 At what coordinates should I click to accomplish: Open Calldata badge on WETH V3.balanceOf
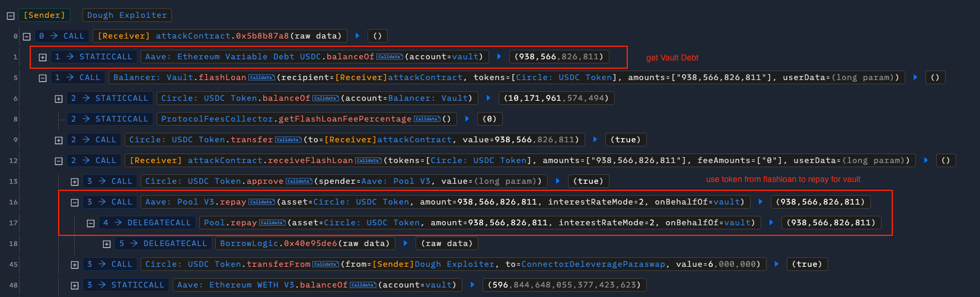pyautogui.click(x=363, y=285)
